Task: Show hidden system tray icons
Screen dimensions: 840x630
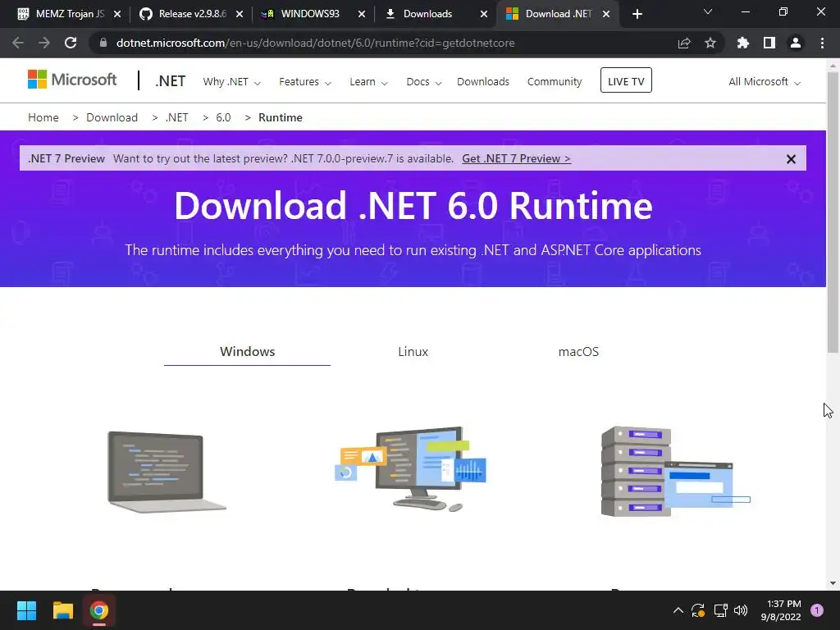Action: click(678, 610)
